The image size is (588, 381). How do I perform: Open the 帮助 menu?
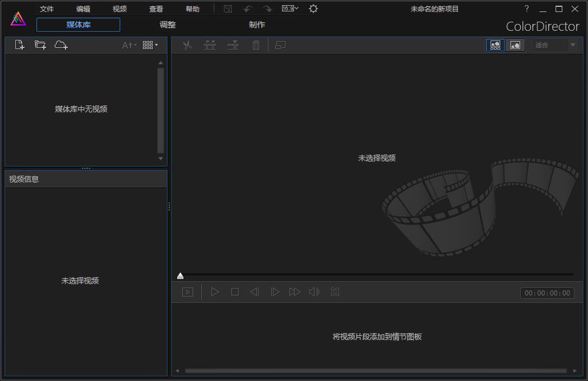click(x=193, y=9)
